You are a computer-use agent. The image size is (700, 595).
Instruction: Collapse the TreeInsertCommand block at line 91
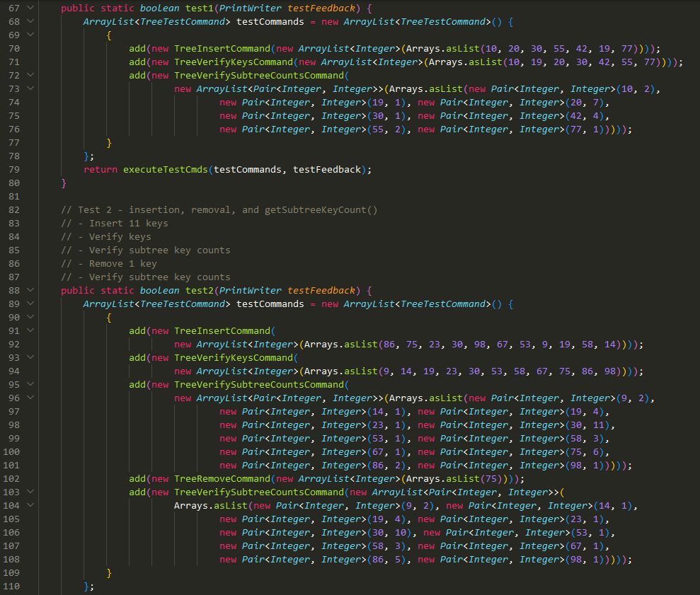[x=31, y=330]
